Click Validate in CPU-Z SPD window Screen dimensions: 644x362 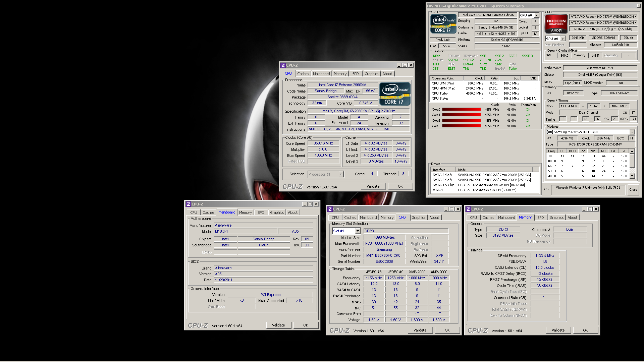[420, 330]
